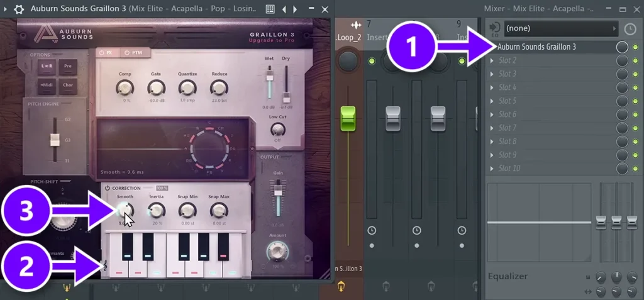This screenshot has height=300, width=644.
Task: Expand the Slot 7 arrow
Action: tap(492, 128)
